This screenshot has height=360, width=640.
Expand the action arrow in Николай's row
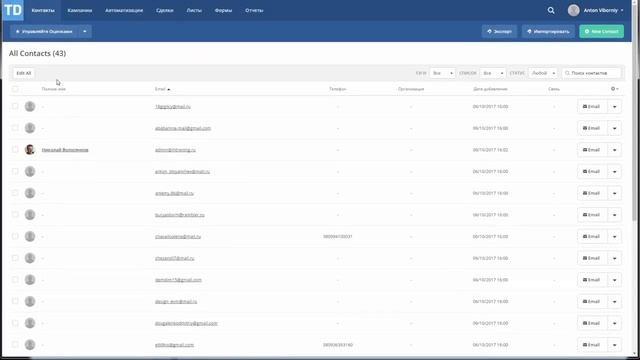click(614, 150)
